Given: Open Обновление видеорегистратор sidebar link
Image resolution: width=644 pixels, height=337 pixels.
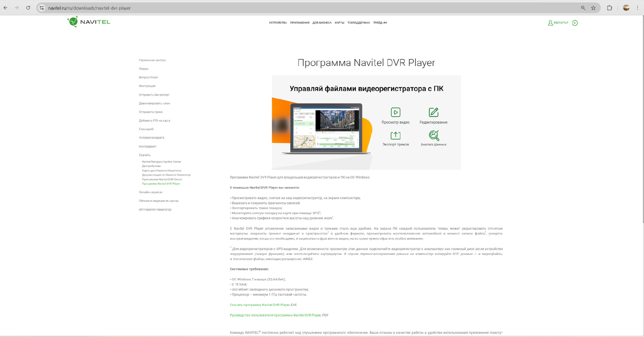Looking at the screenshot, I should [x=158, y=200].
